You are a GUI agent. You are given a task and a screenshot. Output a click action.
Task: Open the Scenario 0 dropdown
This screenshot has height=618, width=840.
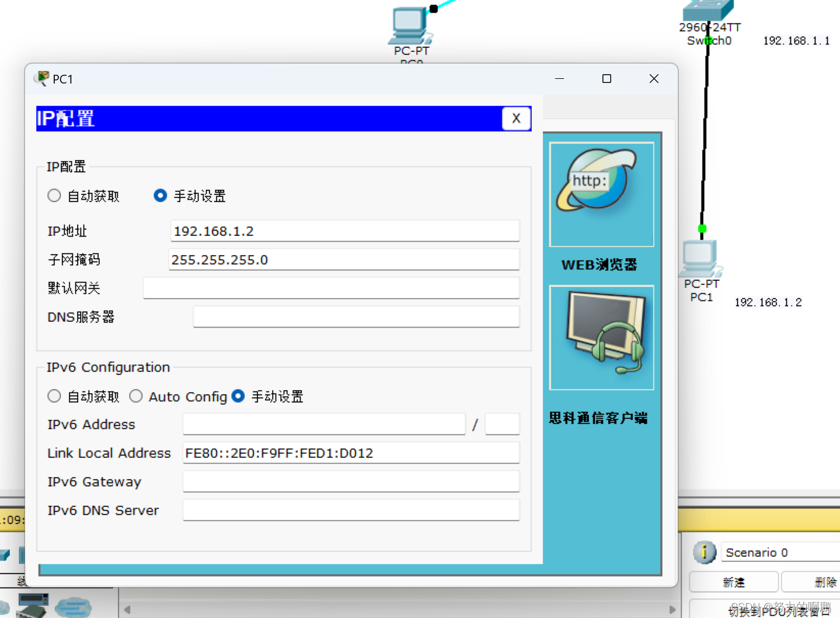(780, 552)
